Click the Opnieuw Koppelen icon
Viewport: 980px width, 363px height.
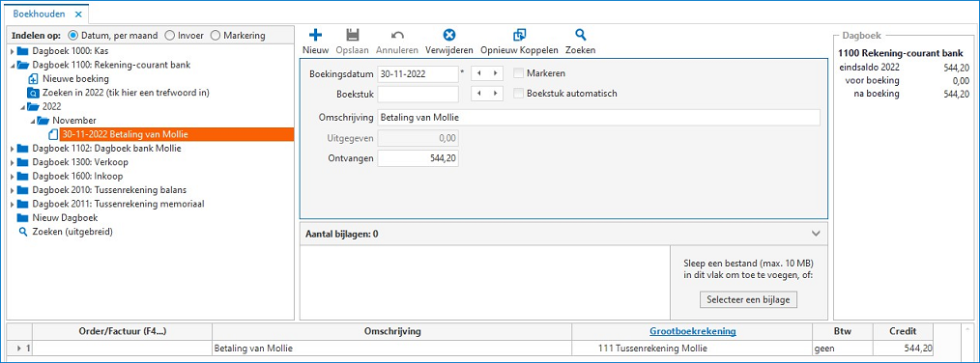click(519, 36)
